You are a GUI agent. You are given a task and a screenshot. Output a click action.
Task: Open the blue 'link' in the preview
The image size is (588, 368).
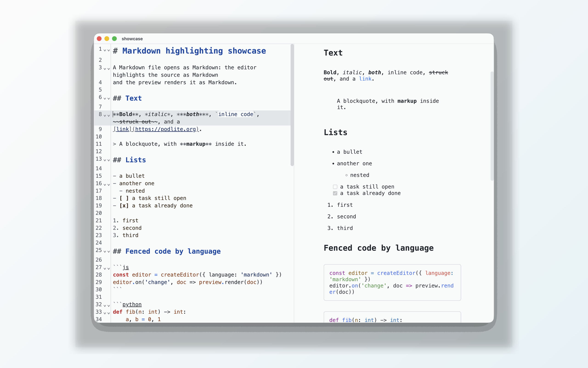point(365,79)
